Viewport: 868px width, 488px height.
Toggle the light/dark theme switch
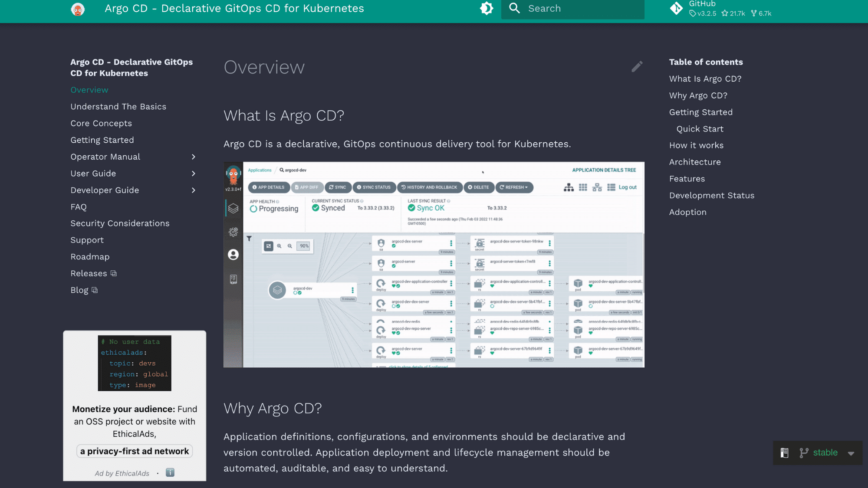[x=487, y=8]
